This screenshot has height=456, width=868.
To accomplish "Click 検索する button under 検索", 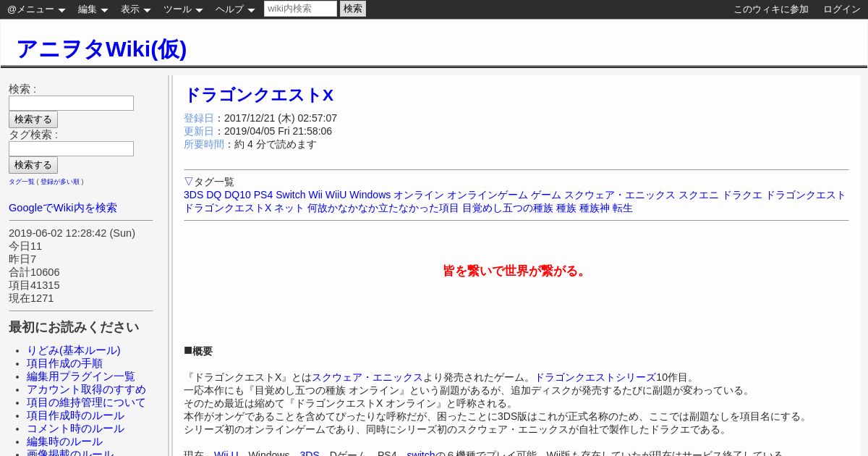I will coord(33,119).
